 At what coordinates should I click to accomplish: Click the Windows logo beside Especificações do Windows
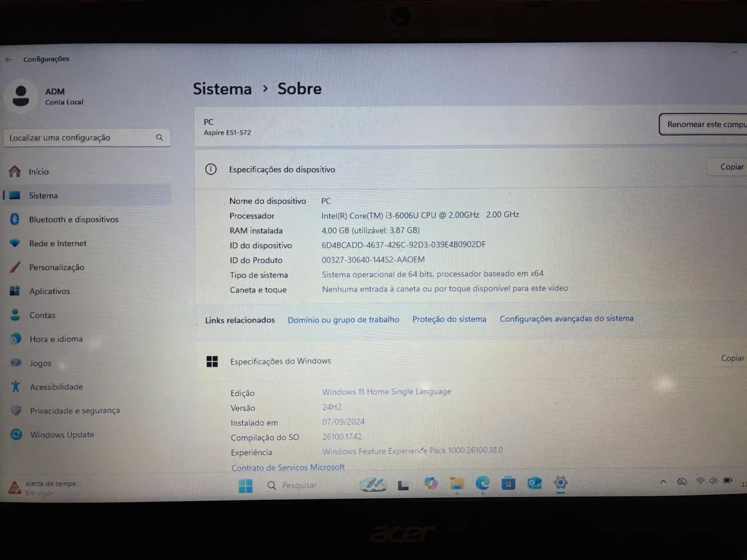212,362
